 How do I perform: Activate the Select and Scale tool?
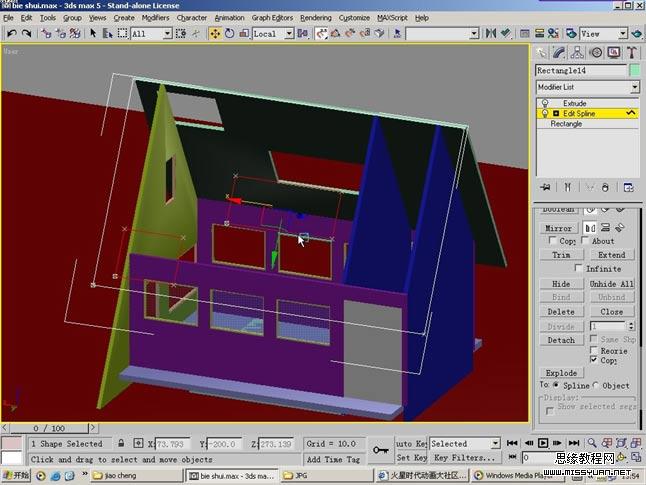coord(244,33)
